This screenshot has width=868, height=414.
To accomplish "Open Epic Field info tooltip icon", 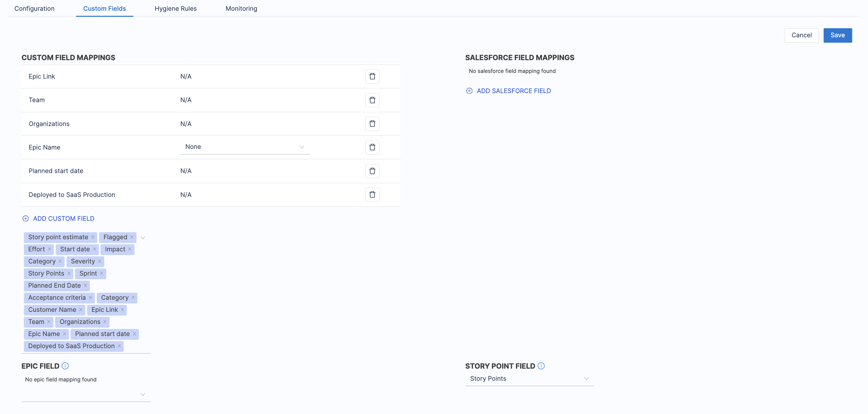I will [x=65, y=366].
